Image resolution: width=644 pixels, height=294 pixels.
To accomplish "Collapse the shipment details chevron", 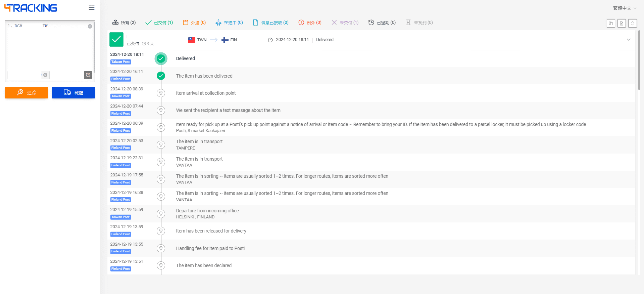I will tap(629, 40).
